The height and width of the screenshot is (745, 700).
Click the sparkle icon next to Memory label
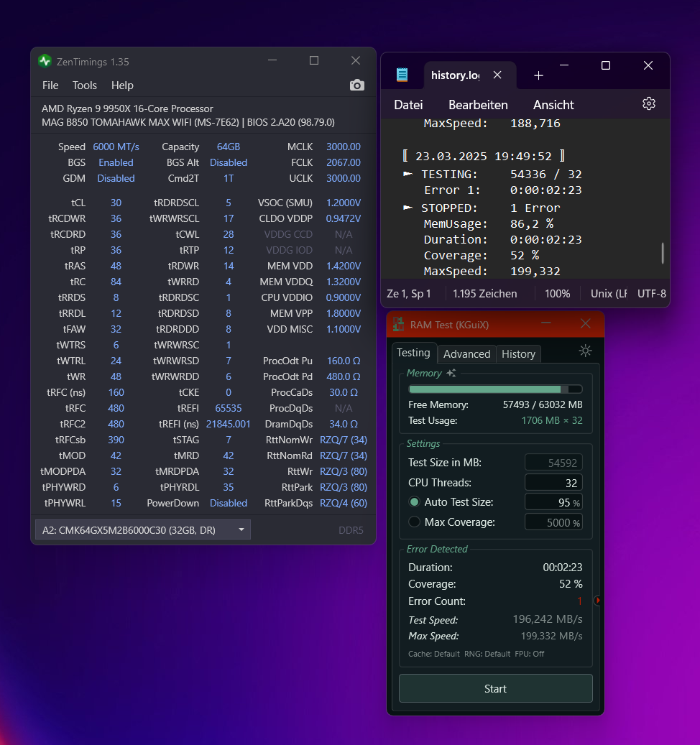point(450,373)
